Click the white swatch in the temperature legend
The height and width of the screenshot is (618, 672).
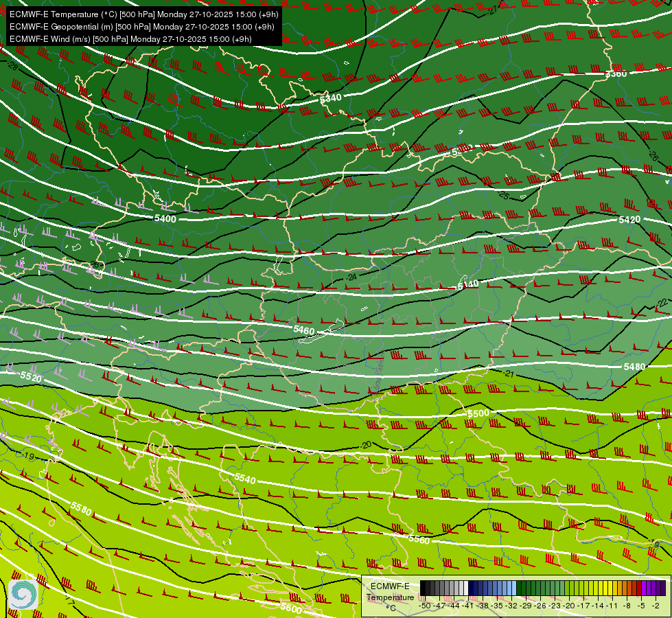pos(466,588)
